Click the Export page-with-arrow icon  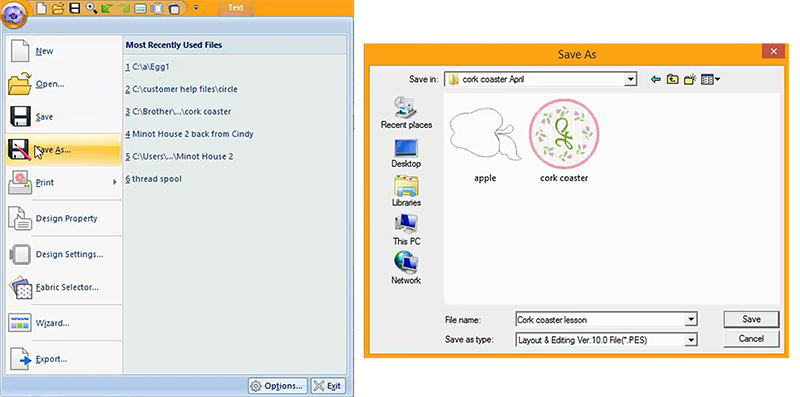(x=20, y=359)
